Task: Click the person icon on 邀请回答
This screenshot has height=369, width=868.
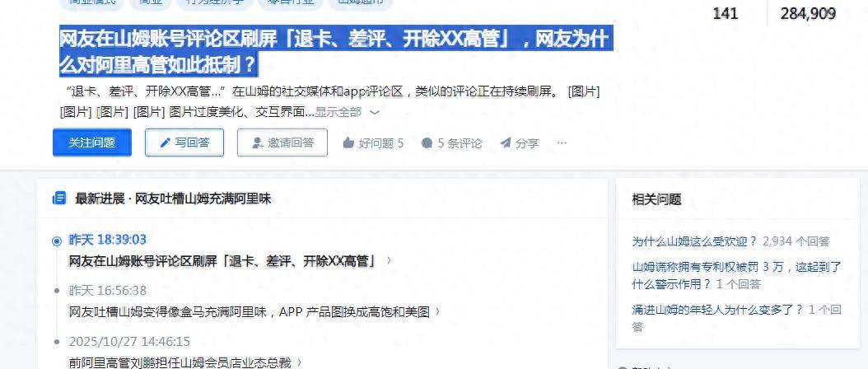Action: 258,143
